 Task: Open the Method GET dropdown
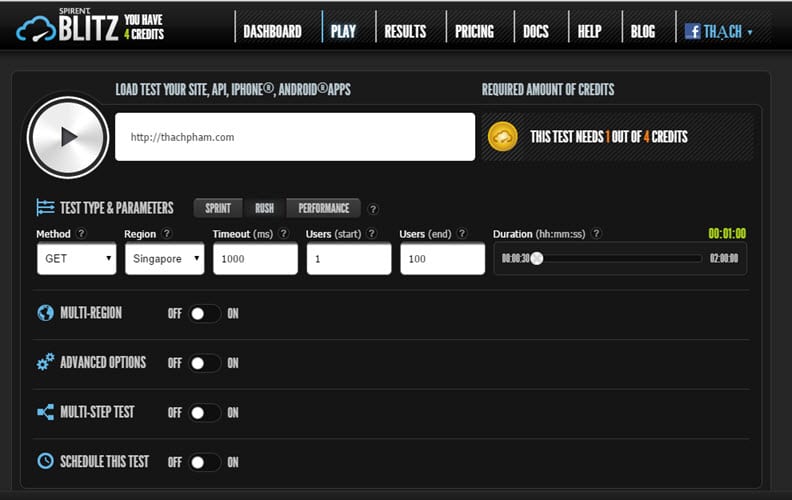coord(76,259)
